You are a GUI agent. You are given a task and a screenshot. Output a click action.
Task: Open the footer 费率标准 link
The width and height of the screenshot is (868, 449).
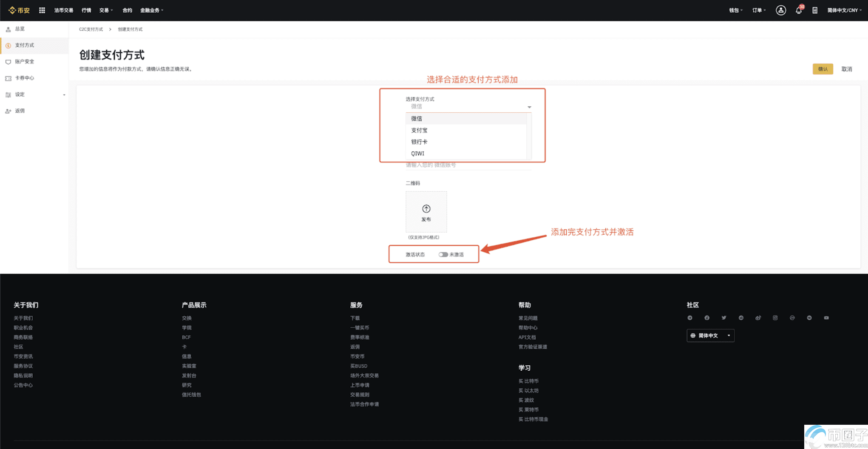360,337
